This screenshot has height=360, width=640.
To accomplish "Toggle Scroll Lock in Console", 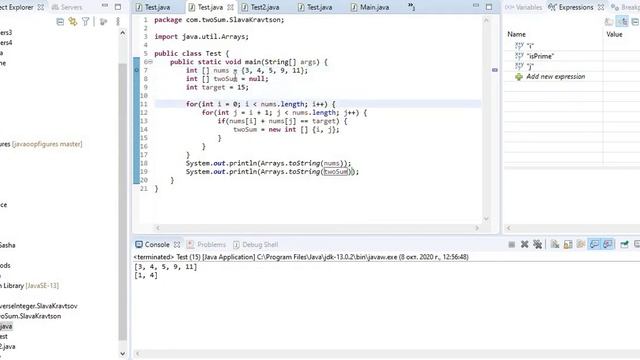I will [x=568, y=244].
